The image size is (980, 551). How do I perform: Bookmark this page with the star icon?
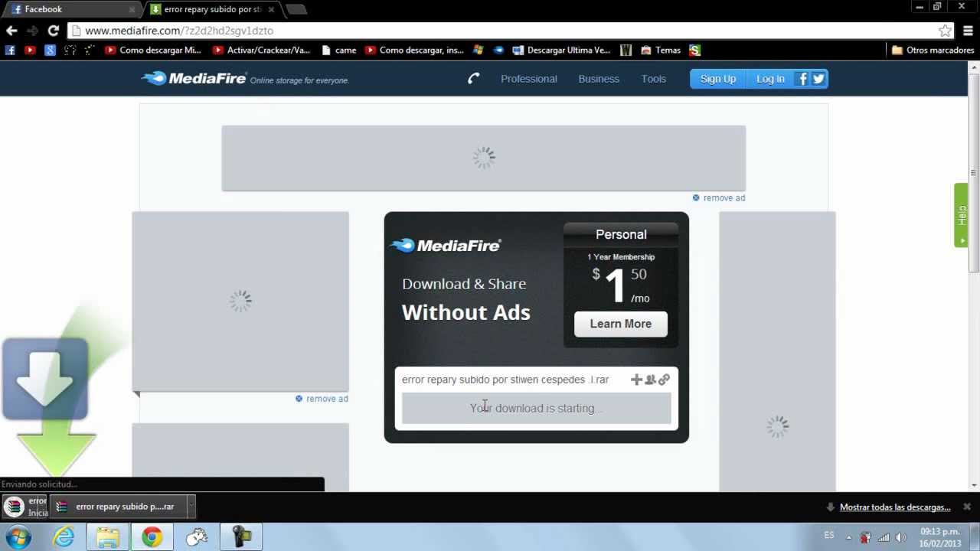tap(946, 31)
